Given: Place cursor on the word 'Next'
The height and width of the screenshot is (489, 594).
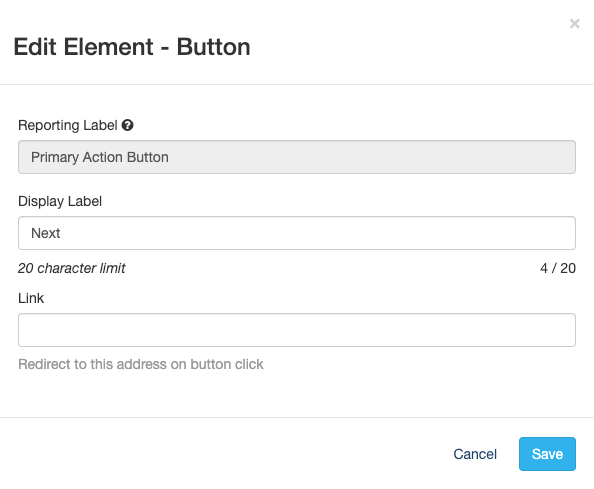Looking at the screenshot, I should (x=45, y=233).
